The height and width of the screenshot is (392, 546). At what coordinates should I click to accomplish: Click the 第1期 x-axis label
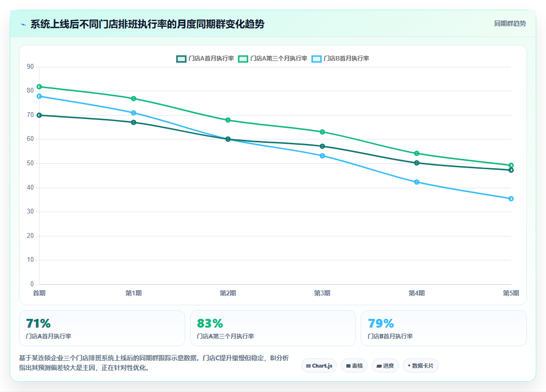tap(134, 293)
